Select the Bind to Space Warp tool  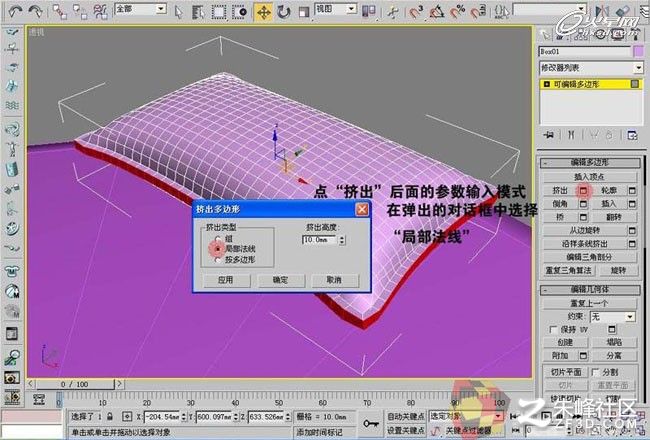101,12
